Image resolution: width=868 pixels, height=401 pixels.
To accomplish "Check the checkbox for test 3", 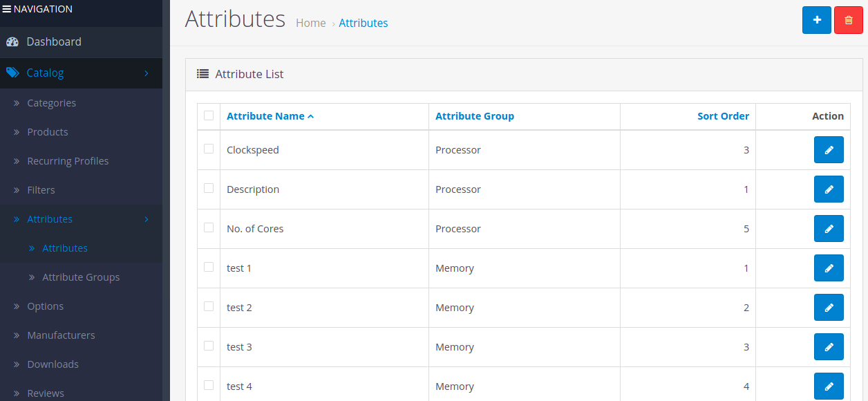I will coord(208,346).
